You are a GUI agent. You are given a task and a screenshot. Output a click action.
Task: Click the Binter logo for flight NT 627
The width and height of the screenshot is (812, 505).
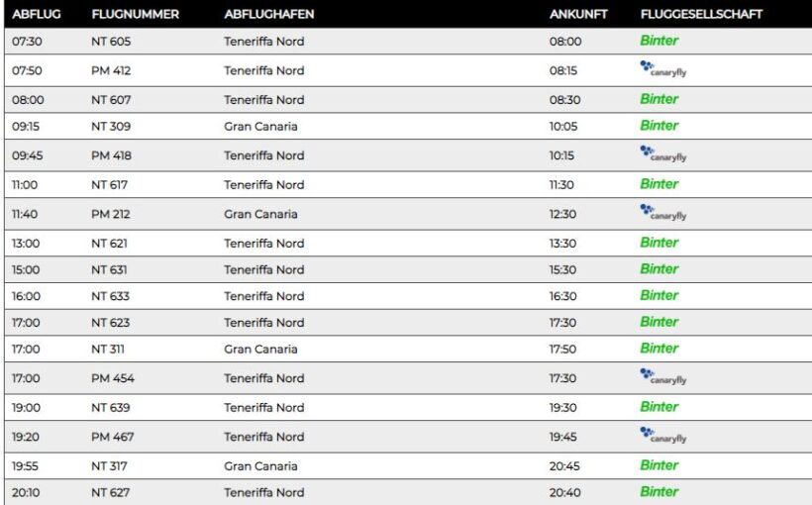click(x=659, y=491)
